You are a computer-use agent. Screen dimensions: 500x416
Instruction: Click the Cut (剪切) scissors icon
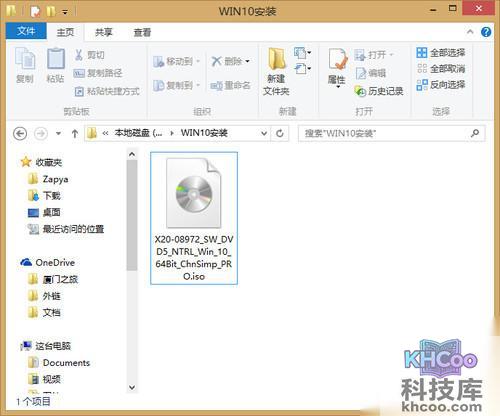pos(79,55)
